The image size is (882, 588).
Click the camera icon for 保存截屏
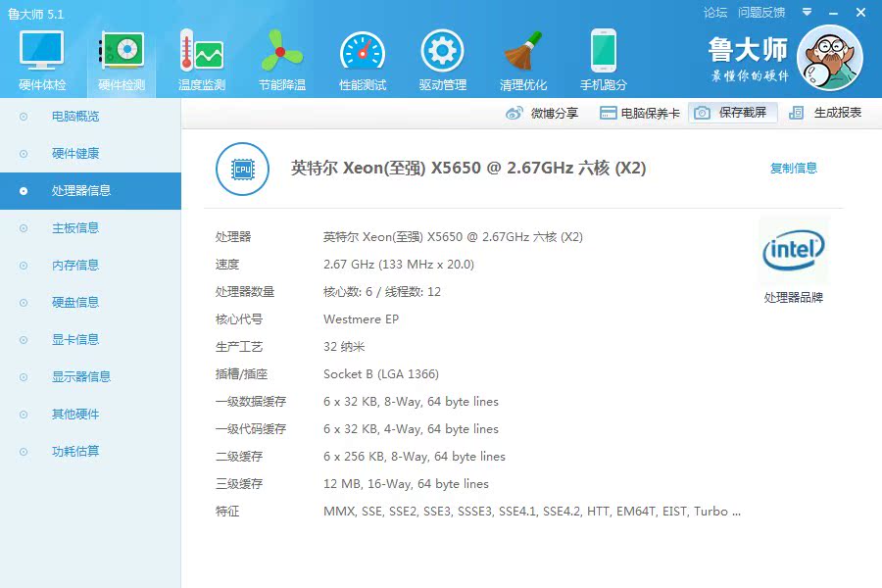pos(702,113)
